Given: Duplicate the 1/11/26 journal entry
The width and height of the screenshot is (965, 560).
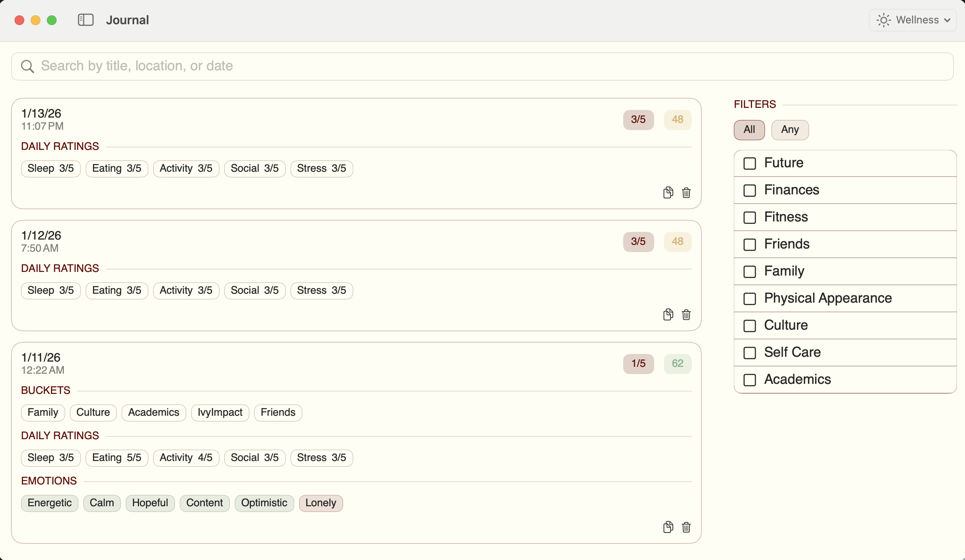Looking at the screenshot, I should tap(668, 527).
